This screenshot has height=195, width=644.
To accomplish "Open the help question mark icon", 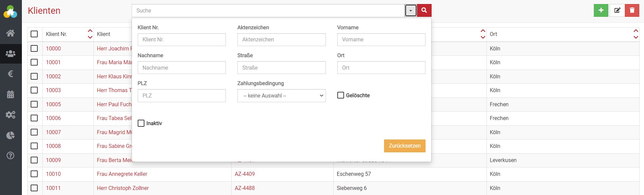I will pos(10,155).
